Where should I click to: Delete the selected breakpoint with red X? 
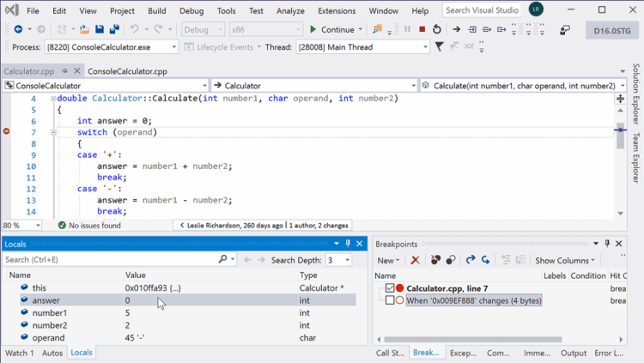click(x=416, y=260)
